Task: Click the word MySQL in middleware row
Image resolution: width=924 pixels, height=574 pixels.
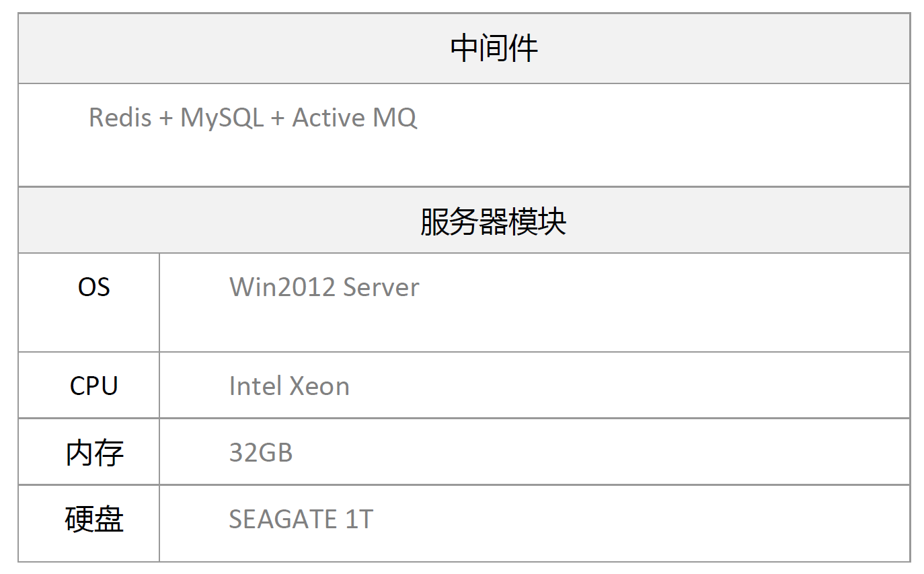Action: pyautogui.click(x=222, y=118)
